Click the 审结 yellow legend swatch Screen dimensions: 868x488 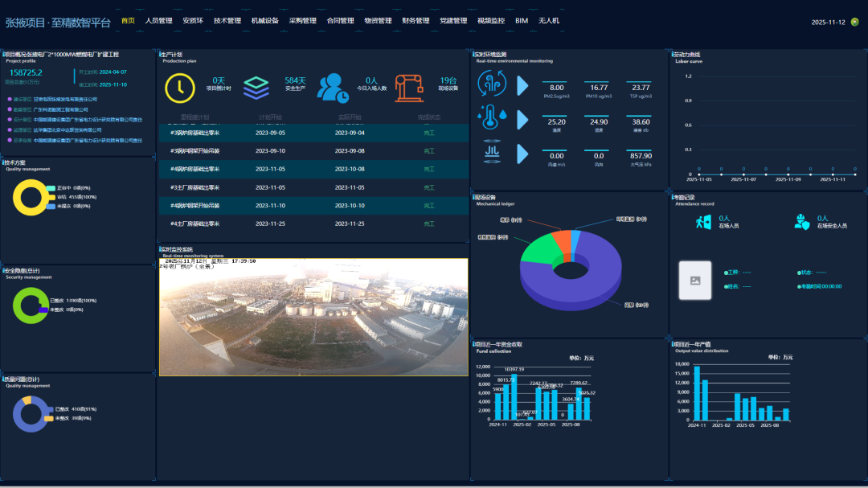click(x=51, y=197)
